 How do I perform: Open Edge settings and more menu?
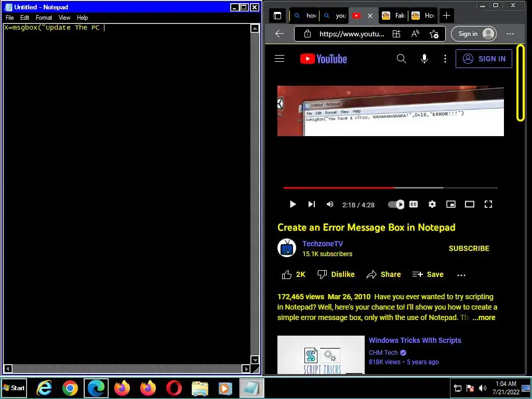coord(510,34)
